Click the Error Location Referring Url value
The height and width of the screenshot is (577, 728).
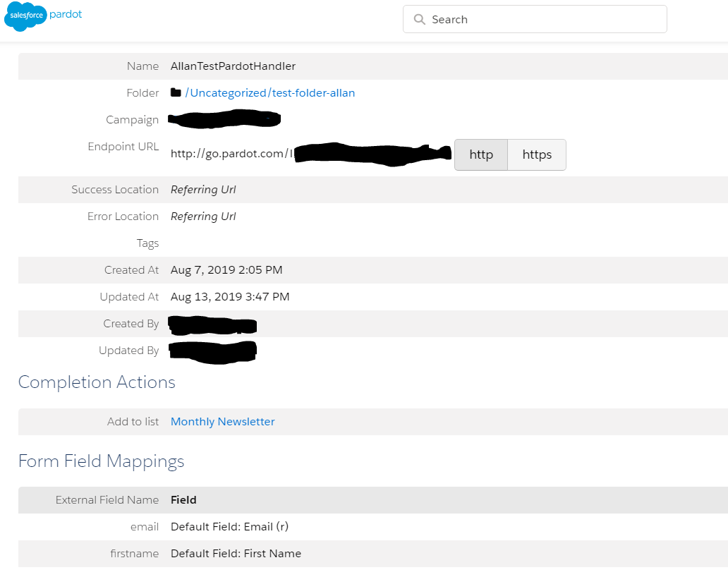point(203,217)
